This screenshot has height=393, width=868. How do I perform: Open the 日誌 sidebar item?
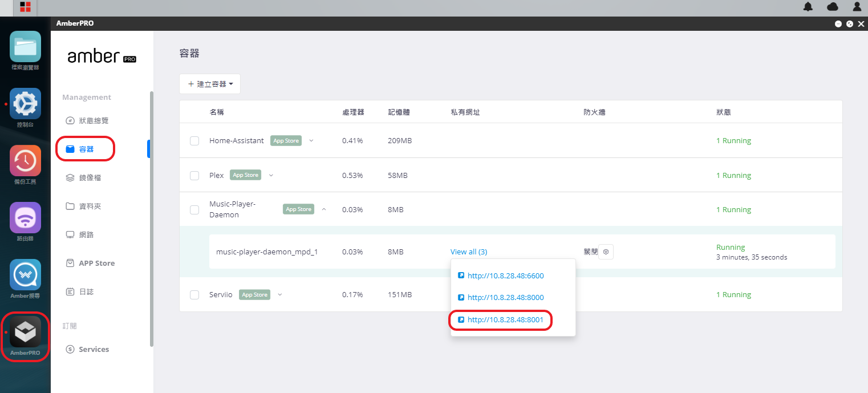[x=80, y=292]
